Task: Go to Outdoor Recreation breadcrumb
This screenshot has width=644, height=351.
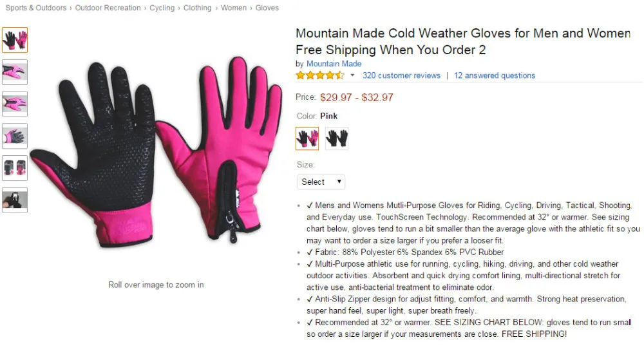Action: pyautogui.click(x=108, y=8)
